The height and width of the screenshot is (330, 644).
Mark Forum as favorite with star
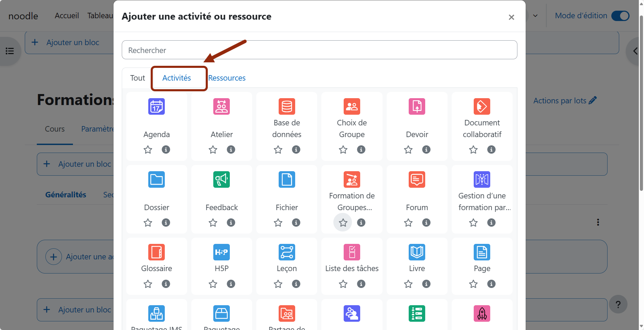(408, 223)
